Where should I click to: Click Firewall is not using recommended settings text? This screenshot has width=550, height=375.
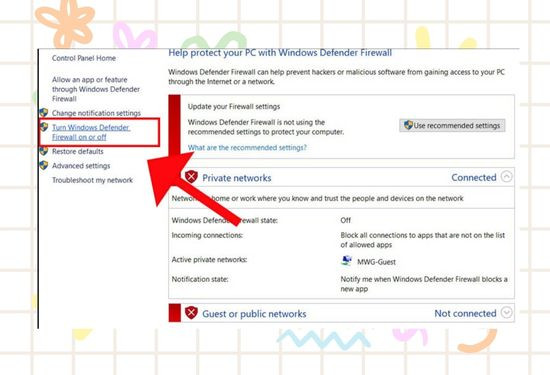pyautogui.click(x=266, y=127)
